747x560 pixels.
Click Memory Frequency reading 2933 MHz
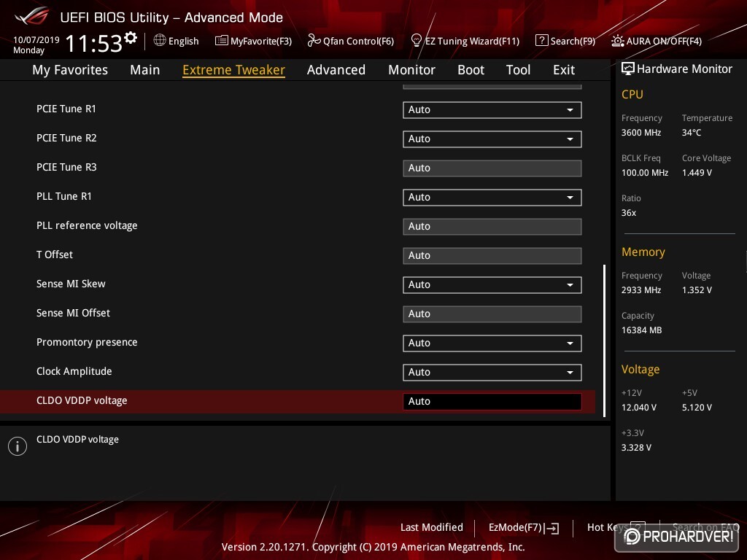click(640, 289)
